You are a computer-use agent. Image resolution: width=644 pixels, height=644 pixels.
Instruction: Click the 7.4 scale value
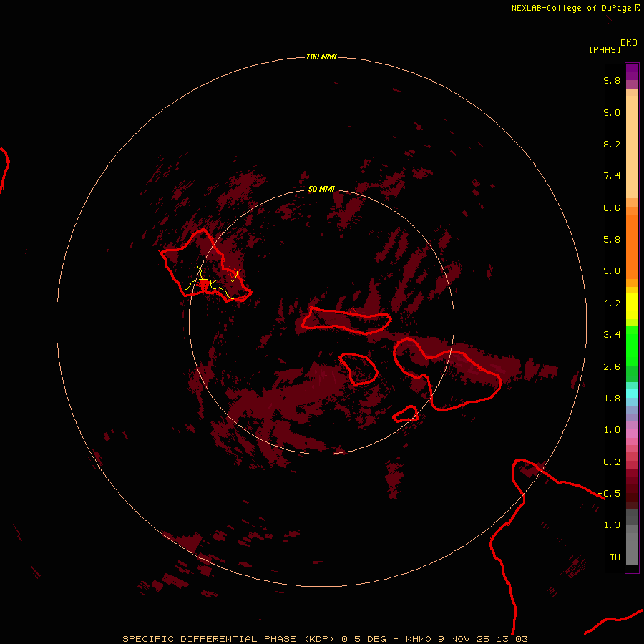tap(612, 176)
